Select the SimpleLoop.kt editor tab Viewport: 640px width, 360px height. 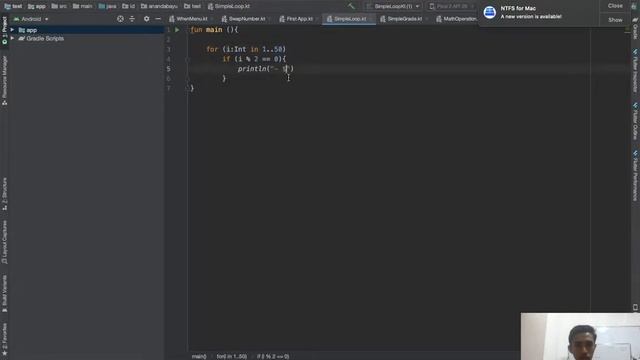(349, 19)
